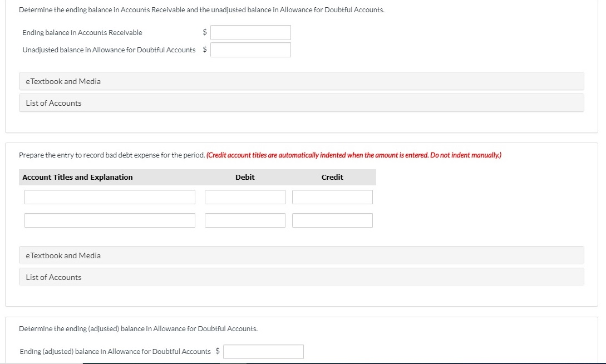Select the second Debit amount field
Image resolution: width=606 pixels, height=364 pixels.
coord(245,220)
